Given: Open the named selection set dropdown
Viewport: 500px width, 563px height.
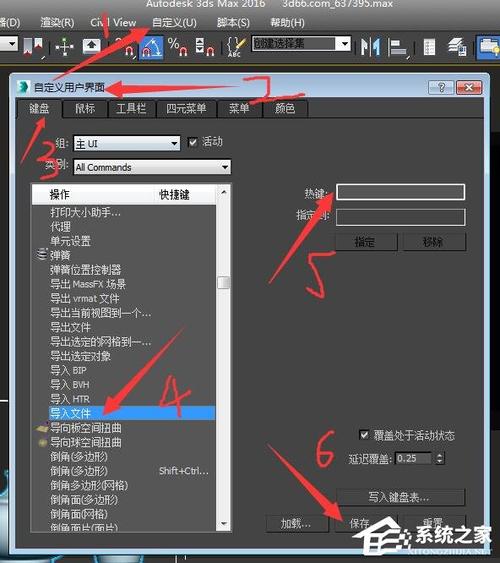Looking at the screenshot, I should click(301, 44).
